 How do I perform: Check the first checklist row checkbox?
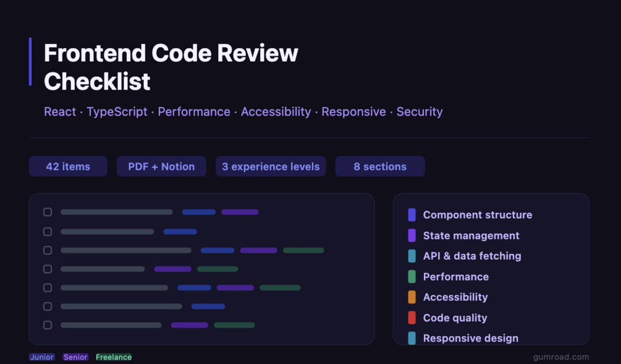coord(48,213)
